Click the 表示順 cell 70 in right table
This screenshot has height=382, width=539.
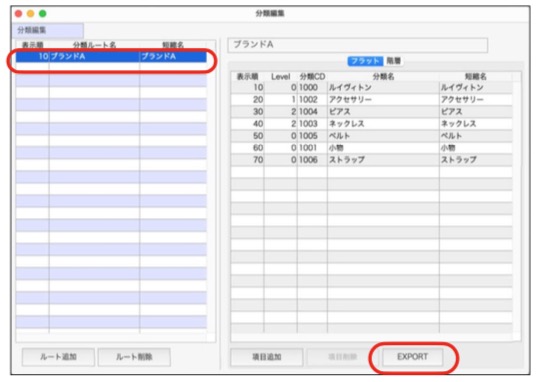[248, 160]
